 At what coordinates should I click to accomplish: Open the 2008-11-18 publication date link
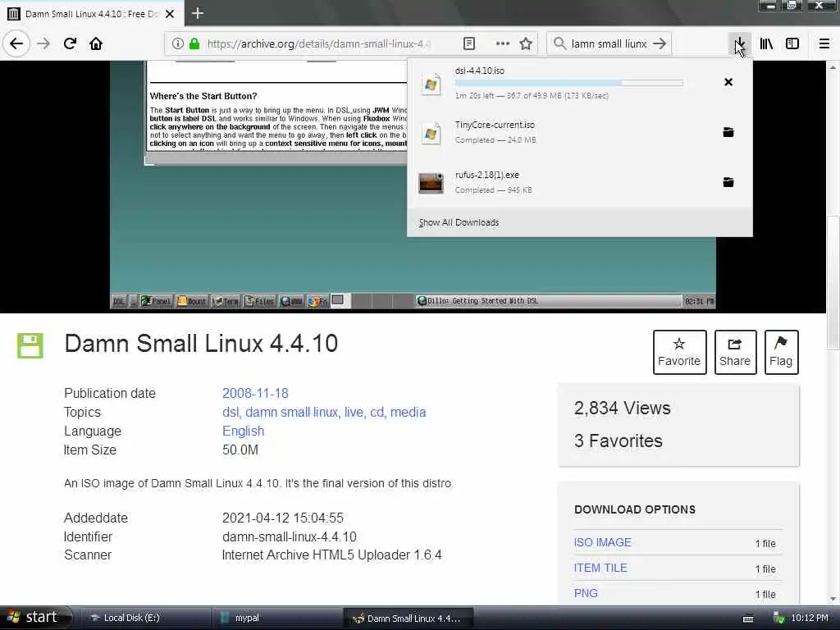[255, 393]
